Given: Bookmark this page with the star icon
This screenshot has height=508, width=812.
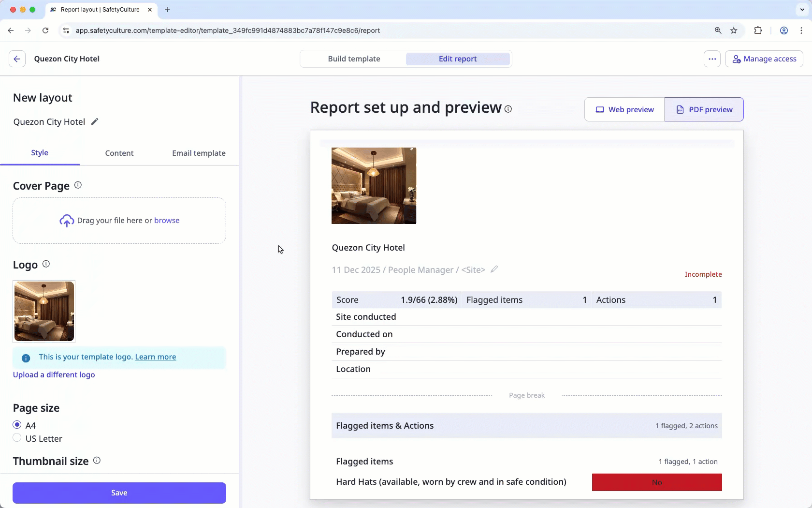Looking at the screenshot, I should click(x=734, y=30).
